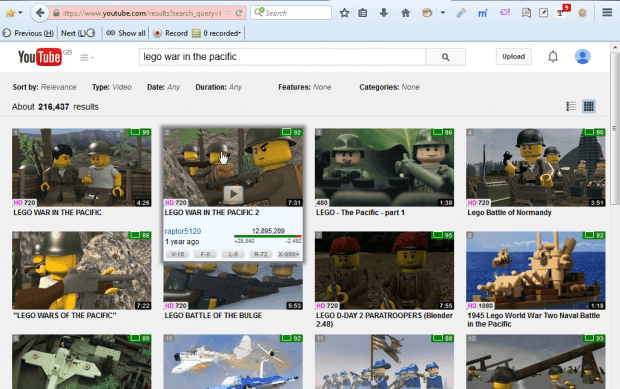This screenshot has height=389, width=620.
Task: Click the R-72 tag button
Action: pyautogui.click(x=261, y=254)
